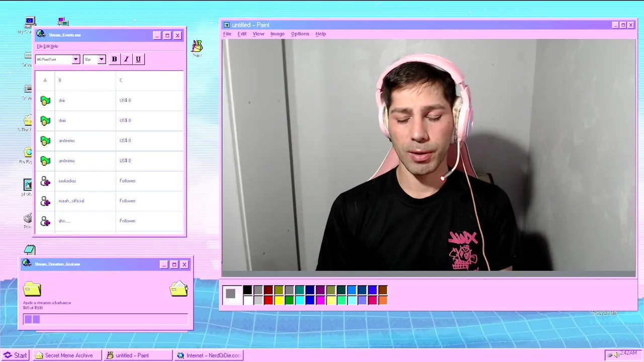The width and height of the screenshot is (644, 362).
Task: Select the juuliadiaz name cell
Action: tap(86, 181)
